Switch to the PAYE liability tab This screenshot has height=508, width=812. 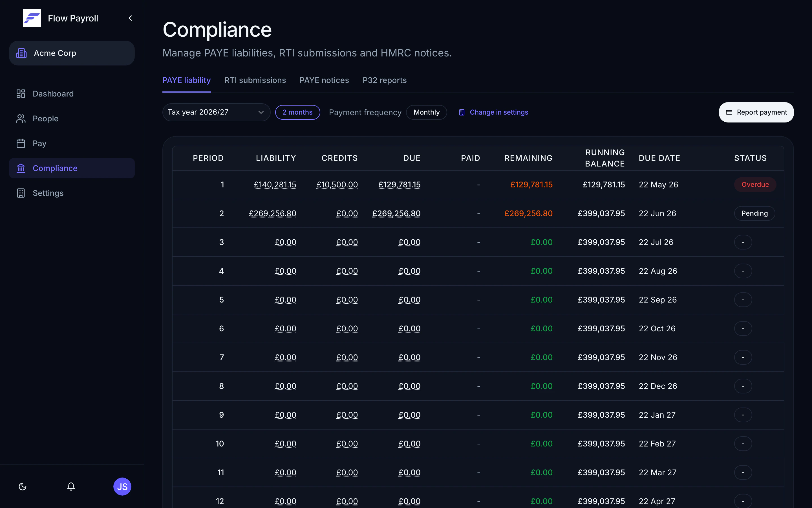(x=187, y=80)
